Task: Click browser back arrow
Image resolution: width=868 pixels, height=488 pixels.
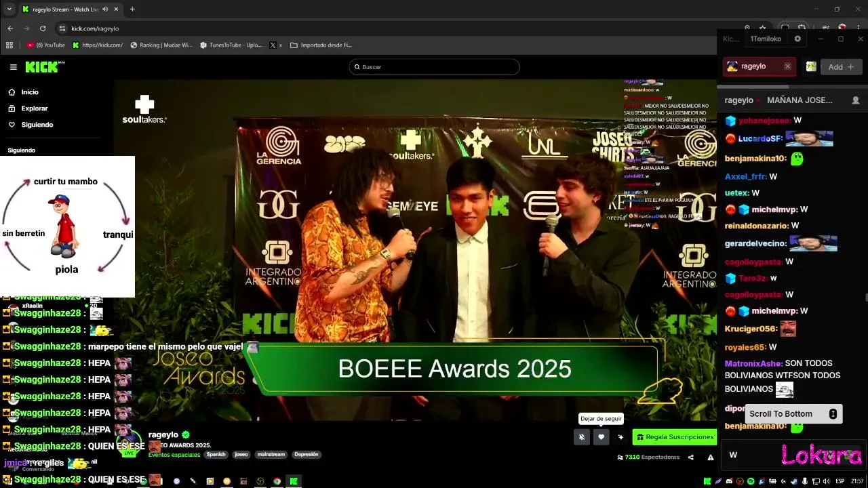Action: point(10,28)
